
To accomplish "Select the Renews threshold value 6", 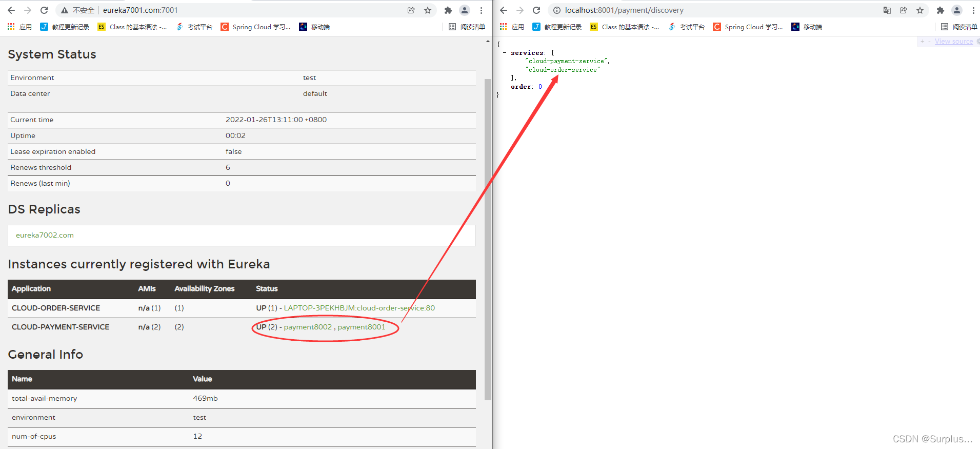I will click(x=228, y=167).
